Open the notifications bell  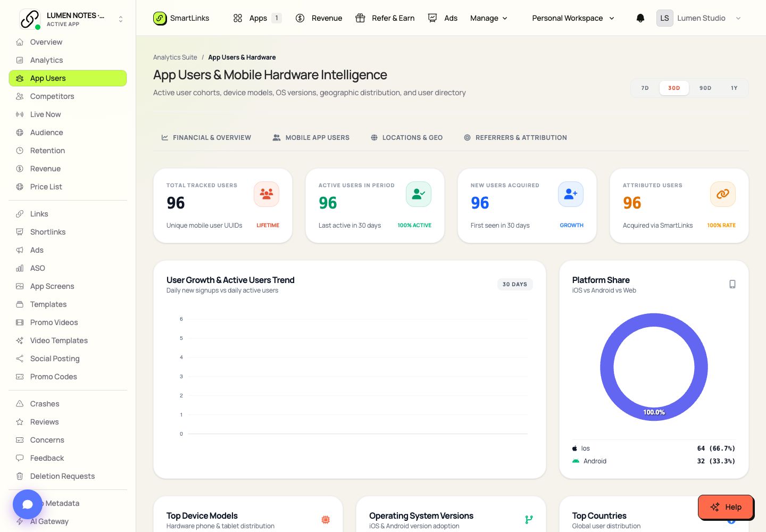click(640, 18)
